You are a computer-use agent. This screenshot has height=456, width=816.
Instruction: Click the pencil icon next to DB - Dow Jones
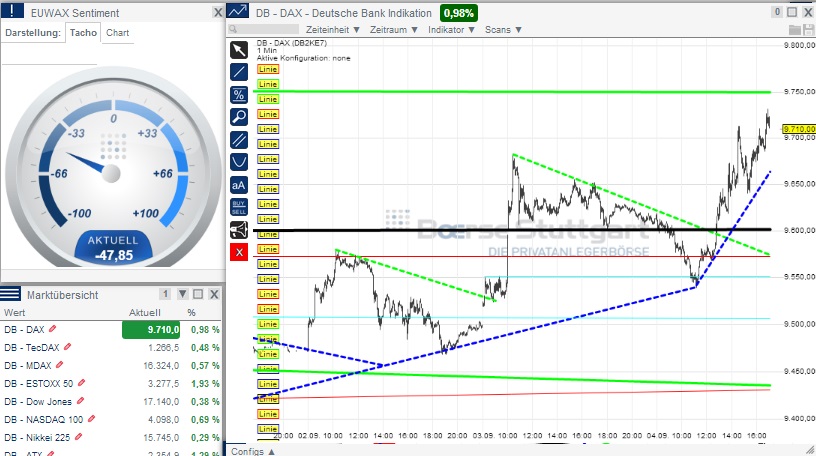click(80, 401)
